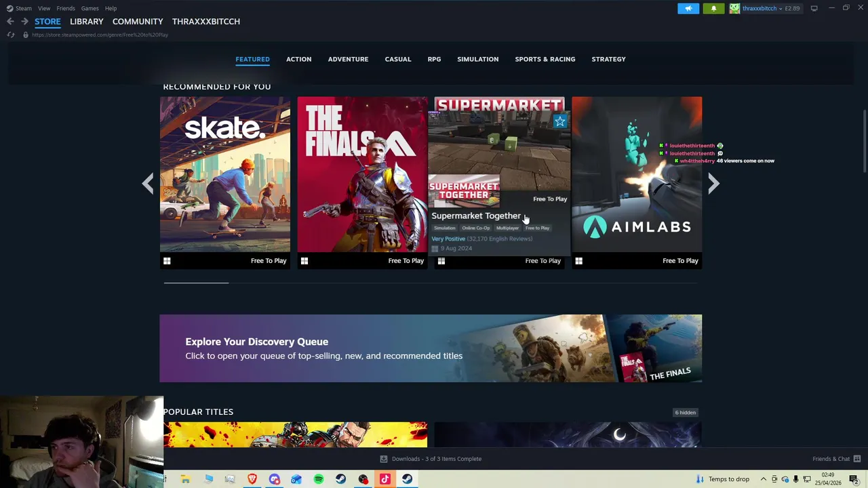Open the green notifications bell
This screenshot has width=868, height=488.
pos(713,8)
